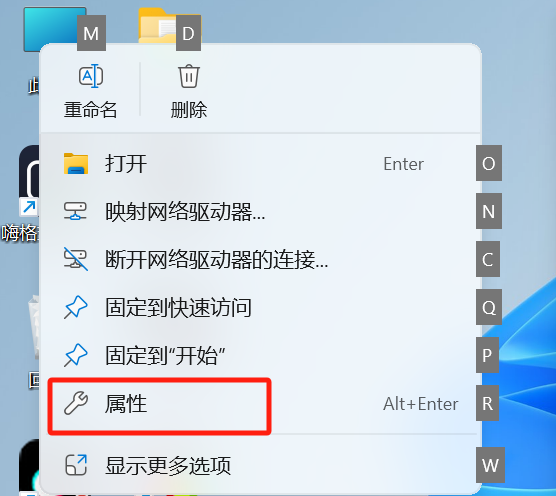Select the 此电脑 desktop icon behind the menu
Viewport: 556px width, 496px height.
pyautogui.click(x=55, y=29)
